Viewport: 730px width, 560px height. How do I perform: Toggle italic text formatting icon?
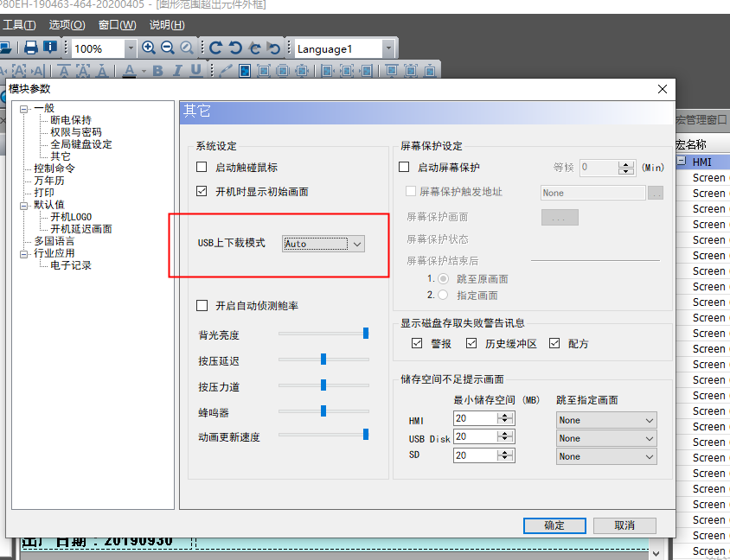coord(177,71)
